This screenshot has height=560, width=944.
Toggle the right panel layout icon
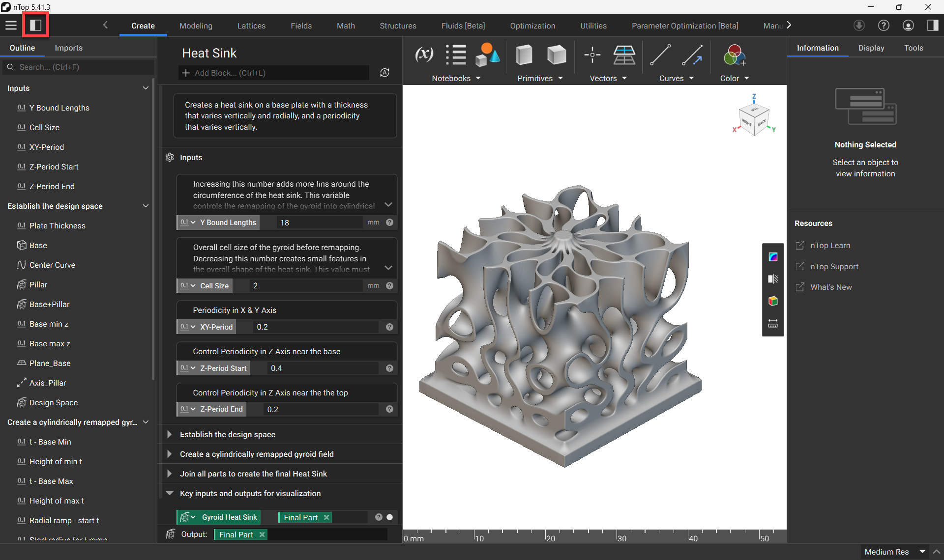932,25
